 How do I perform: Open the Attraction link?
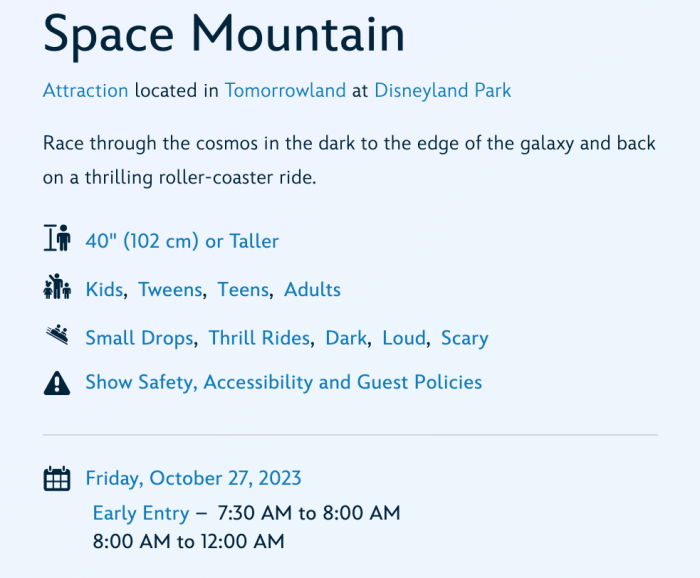tap(86, 91)
